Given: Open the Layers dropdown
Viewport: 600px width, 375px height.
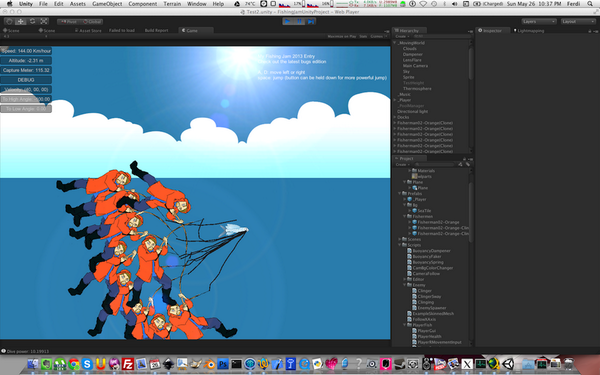Looking at the screenshot, I should (x=539, y=21).
